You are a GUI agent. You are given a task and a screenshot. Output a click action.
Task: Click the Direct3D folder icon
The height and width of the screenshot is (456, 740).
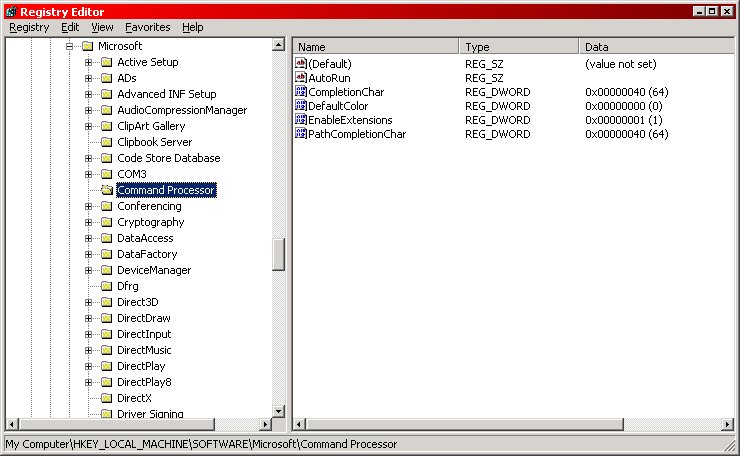click(107, 302)
